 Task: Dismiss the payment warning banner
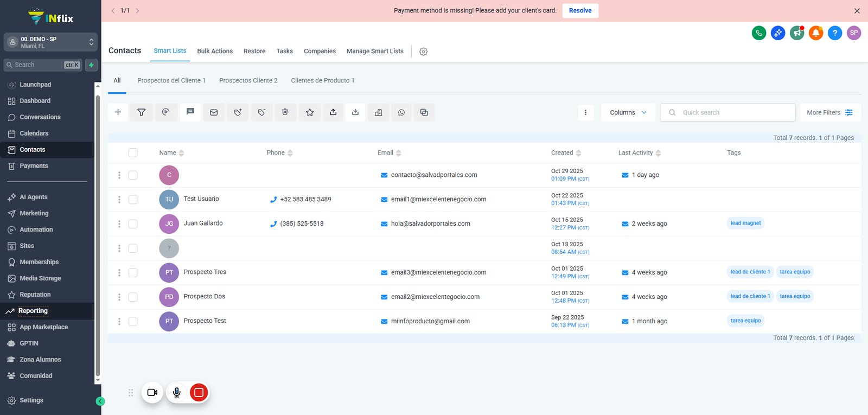[857, 11]
